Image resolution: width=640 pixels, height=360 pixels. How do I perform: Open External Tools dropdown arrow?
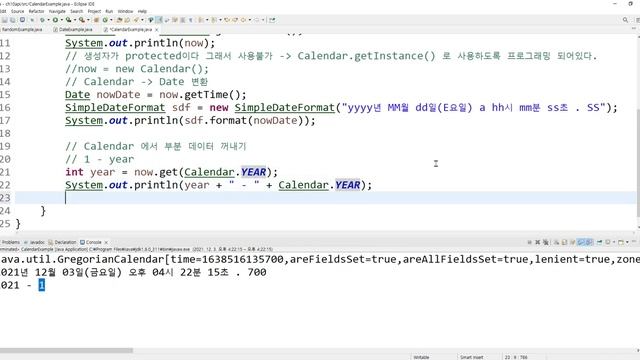[x=89, y=20]
